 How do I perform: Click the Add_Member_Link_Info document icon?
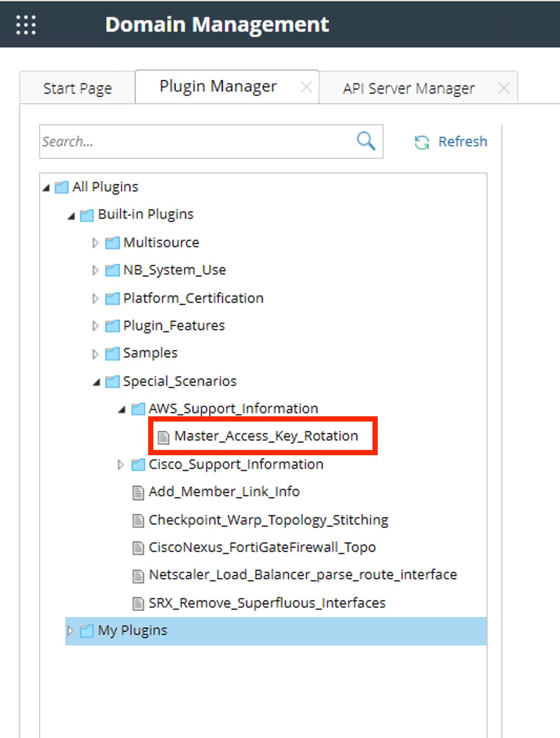(138, 492)
